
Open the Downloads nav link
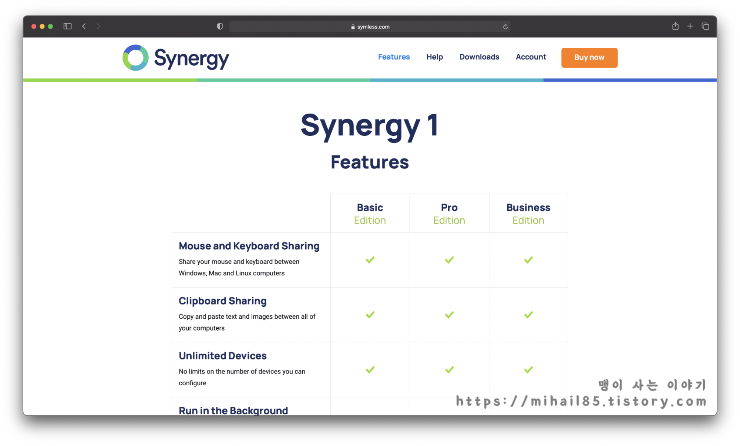479,57
